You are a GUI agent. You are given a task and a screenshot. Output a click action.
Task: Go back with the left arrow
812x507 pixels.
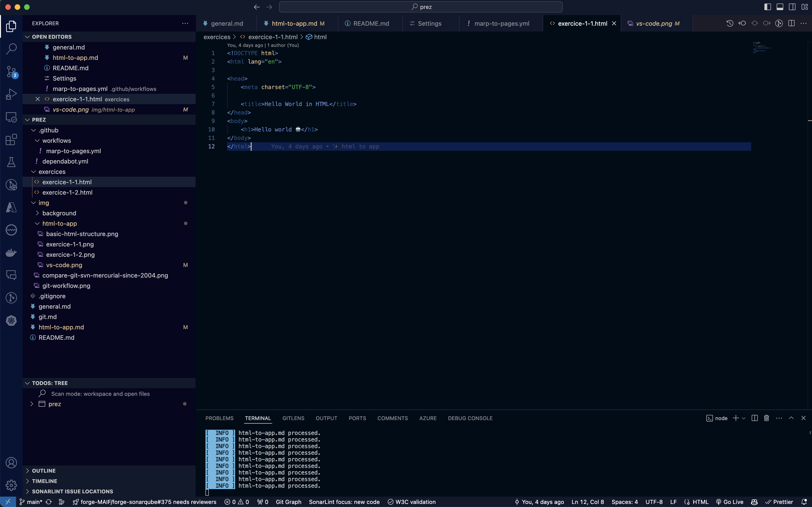257,7
